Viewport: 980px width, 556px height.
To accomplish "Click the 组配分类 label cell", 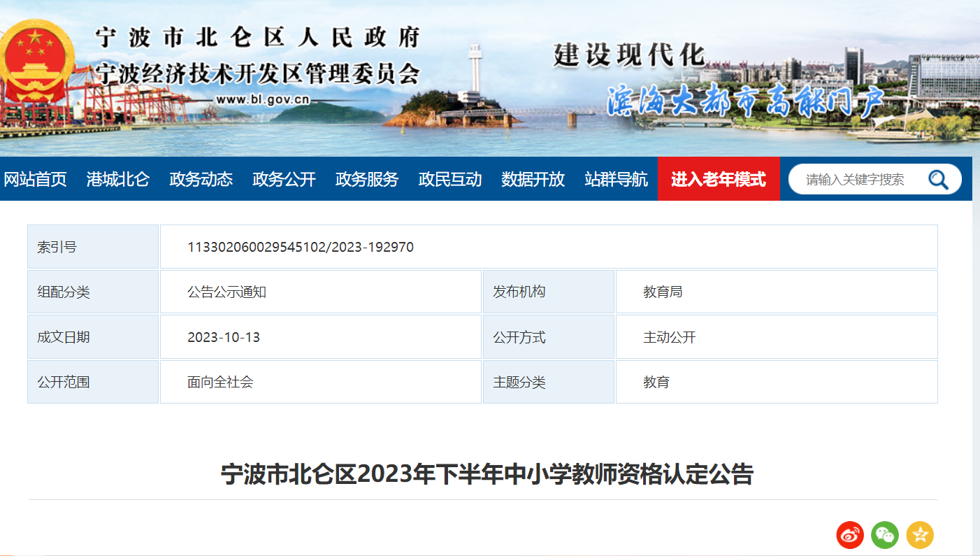I will pyautogui.click(x=93, y=292).
